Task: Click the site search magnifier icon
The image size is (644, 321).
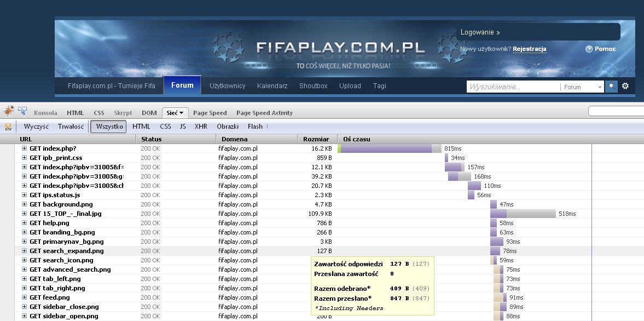Action: click(611, 87)
